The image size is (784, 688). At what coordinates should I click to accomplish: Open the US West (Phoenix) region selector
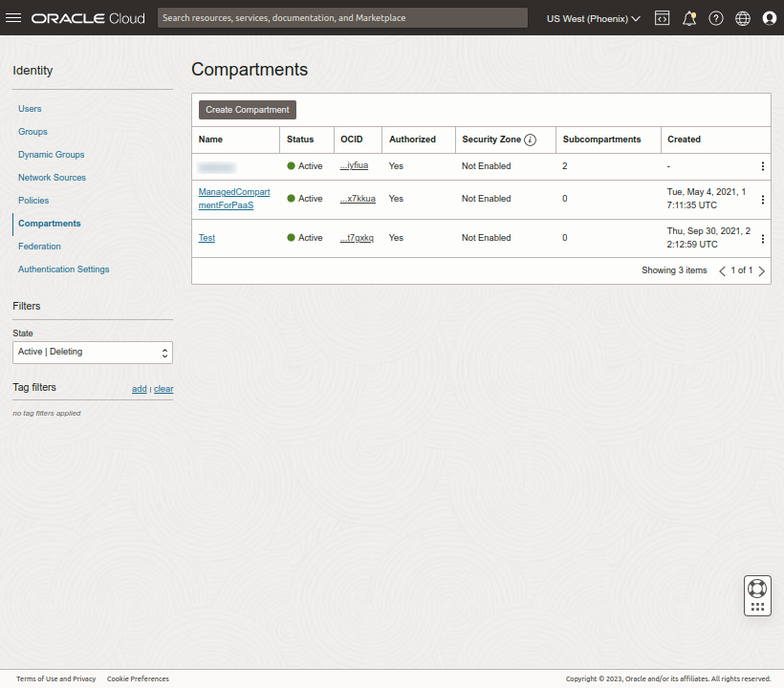point(592,17)
